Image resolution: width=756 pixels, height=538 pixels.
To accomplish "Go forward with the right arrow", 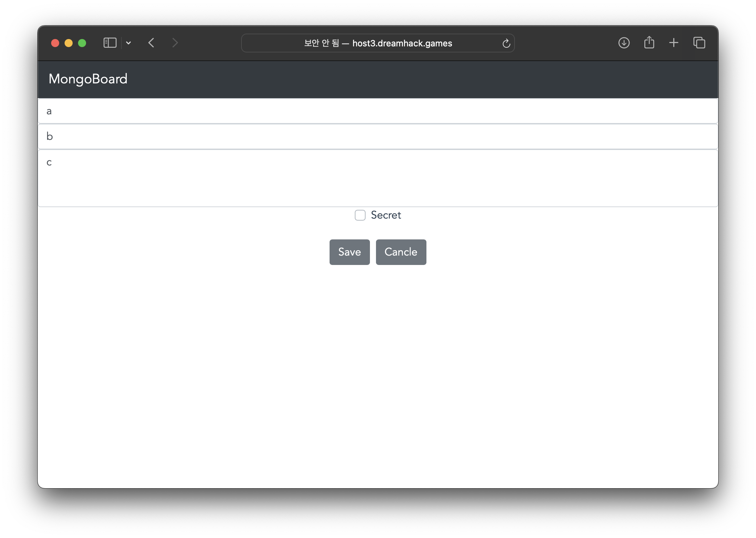I will (175, 43).
